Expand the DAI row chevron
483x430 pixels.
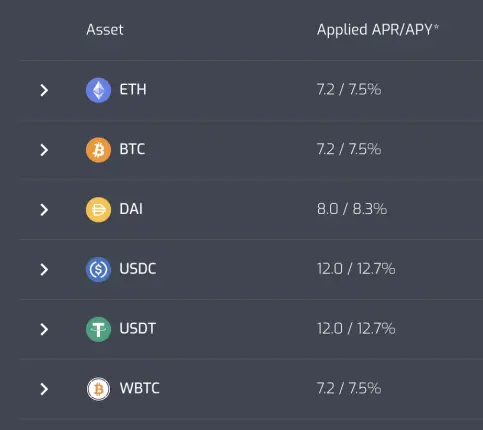(x=44, y=210)
